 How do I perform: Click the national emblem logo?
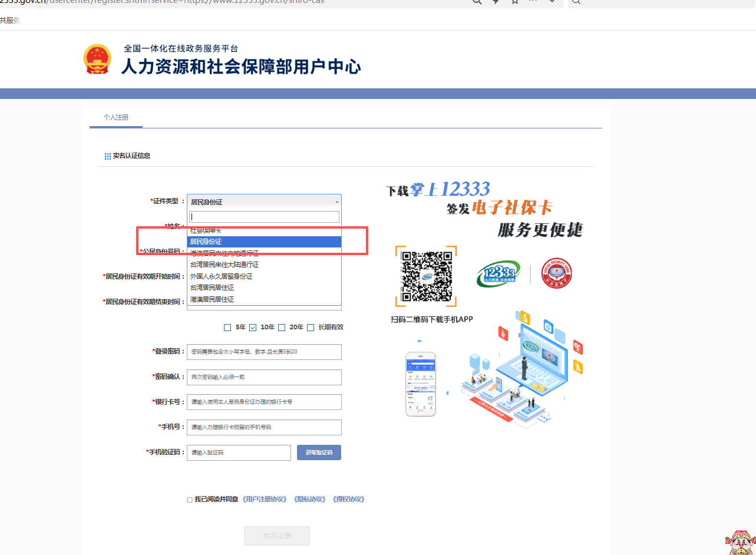97,59
